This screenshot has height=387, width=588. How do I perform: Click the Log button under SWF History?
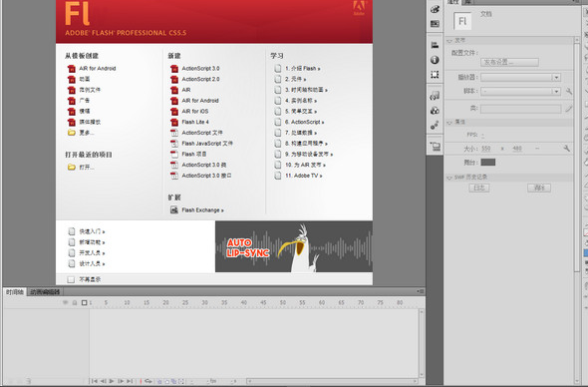[479, 188]
